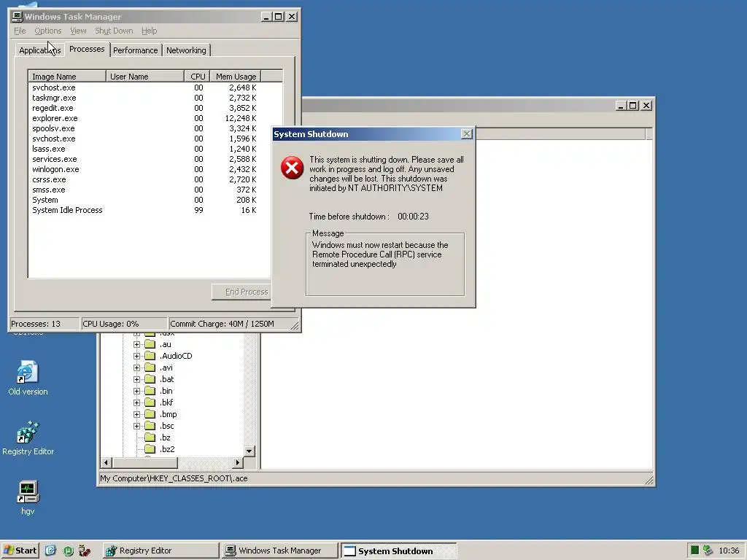The height and width of the screenshot is (560, 747).
Task: Open the View menu in Task Manager
Action: pyautogui.click(x=78, y=31)
